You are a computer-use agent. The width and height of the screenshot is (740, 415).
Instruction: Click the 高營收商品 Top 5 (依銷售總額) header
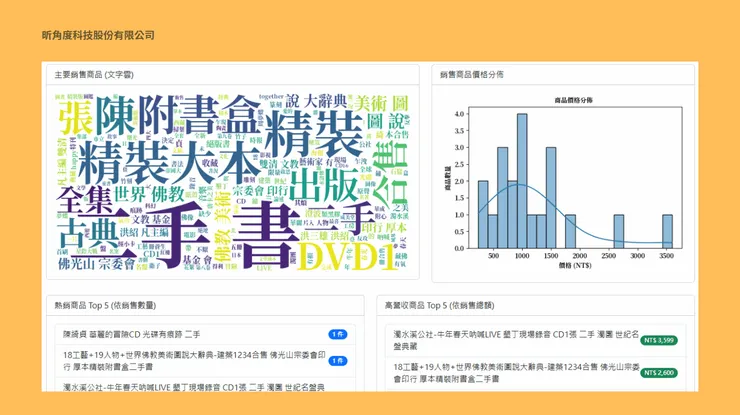tap(536, 305)
